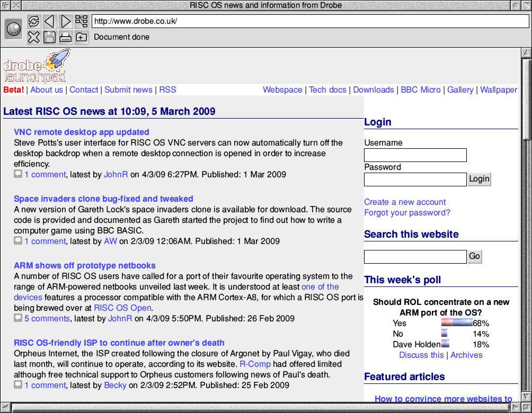
Task: Click the Login button
Action: (479, 179)
